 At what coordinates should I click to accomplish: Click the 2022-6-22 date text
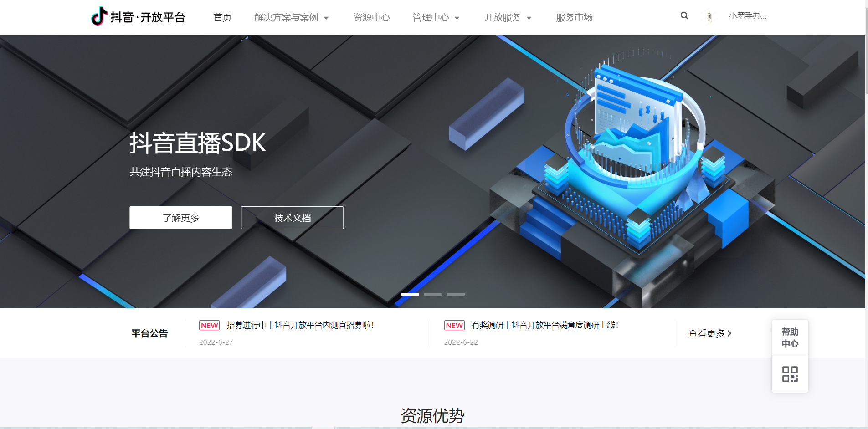tap(461, 342)
